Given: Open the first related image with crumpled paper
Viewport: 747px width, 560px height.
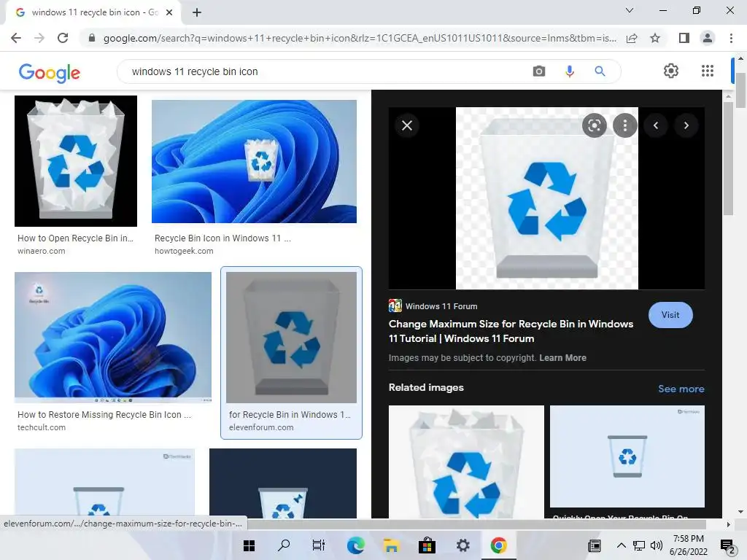Looking at the screenshot, I should pyautogui.click(x=466, y=462).
